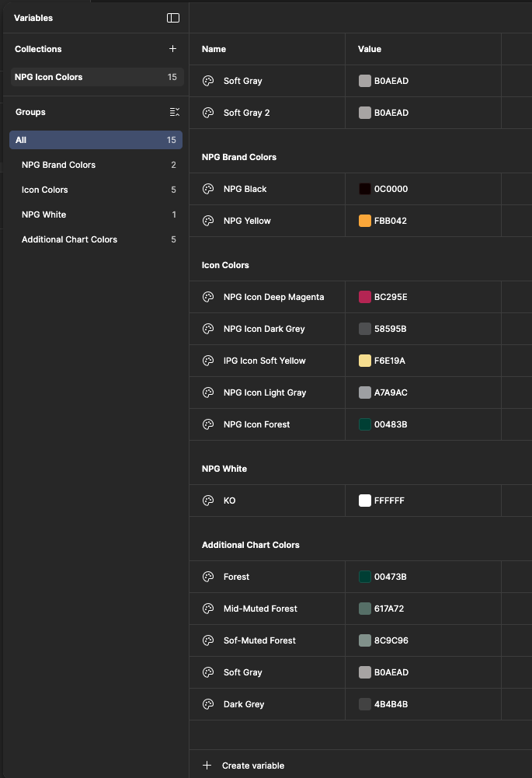Toggle the sidebar panel icon
Image resolution: width=532 pixels, height=778 pixels.
pos(173,18)
